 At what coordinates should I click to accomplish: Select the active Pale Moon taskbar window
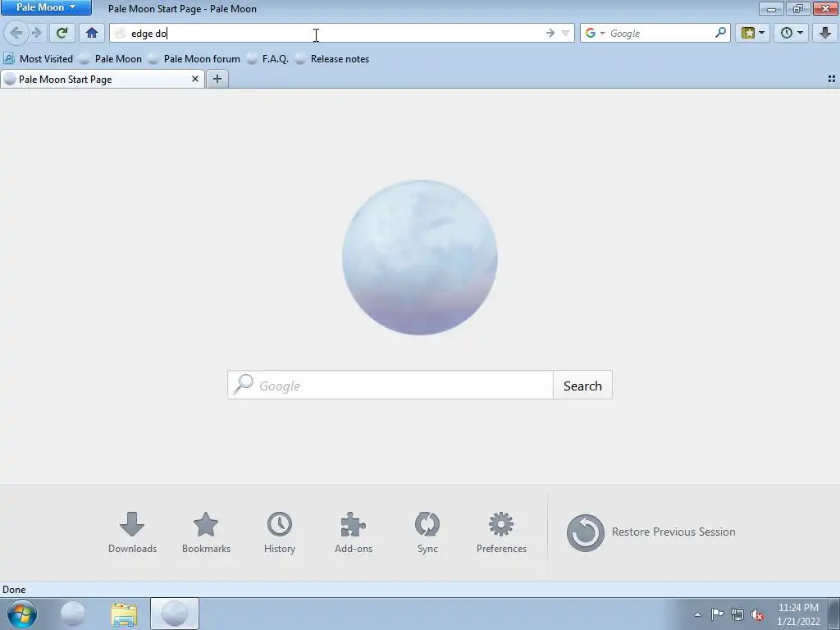pyautogui.click(x=175, y=614)
